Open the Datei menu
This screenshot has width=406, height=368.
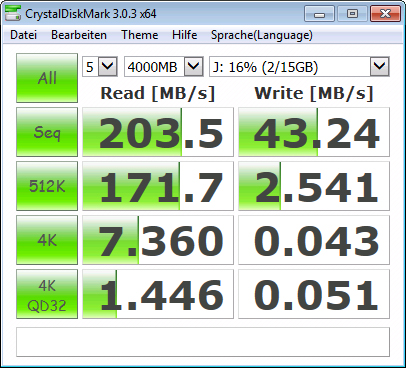click(23, 35)
